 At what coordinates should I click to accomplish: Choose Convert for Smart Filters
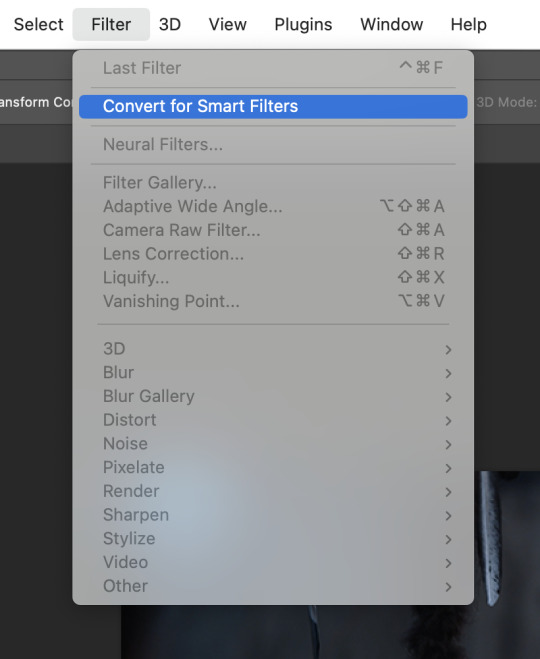(273, 106)
